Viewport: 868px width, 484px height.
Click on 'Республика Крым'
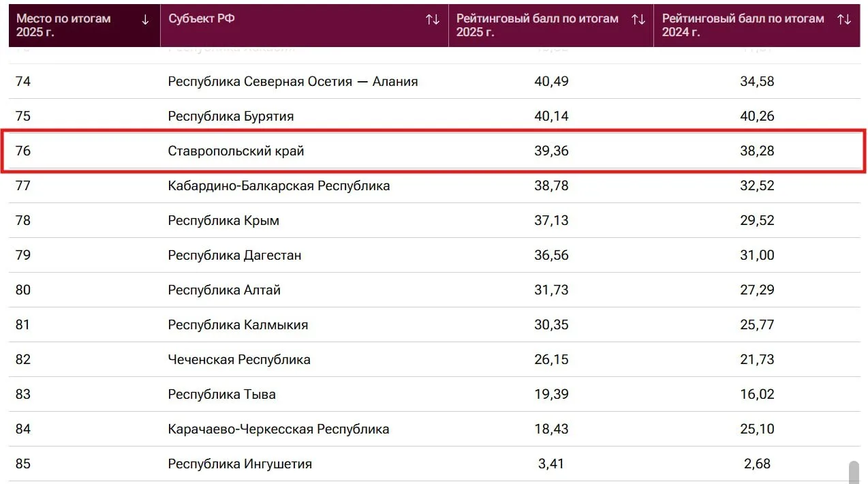[x=223, y=220]
